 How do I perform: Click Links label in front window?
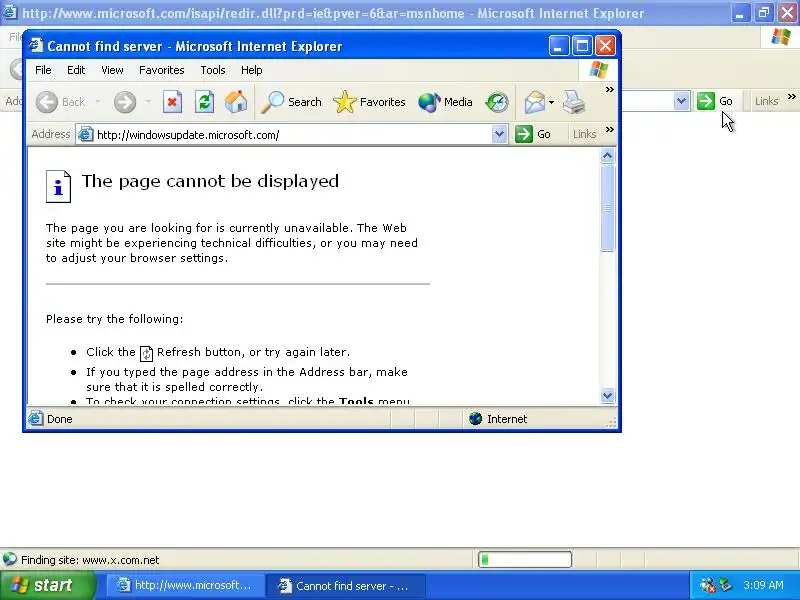585,134
